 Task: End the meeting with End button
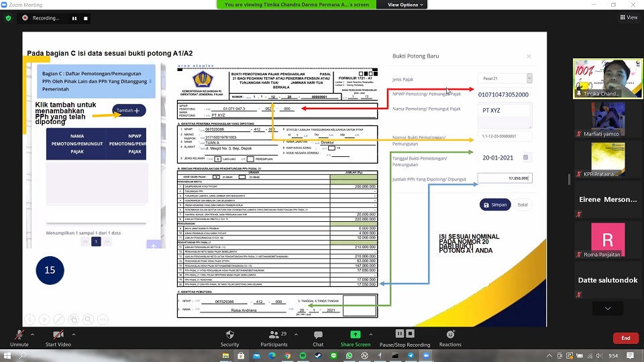tap(625, 338)
